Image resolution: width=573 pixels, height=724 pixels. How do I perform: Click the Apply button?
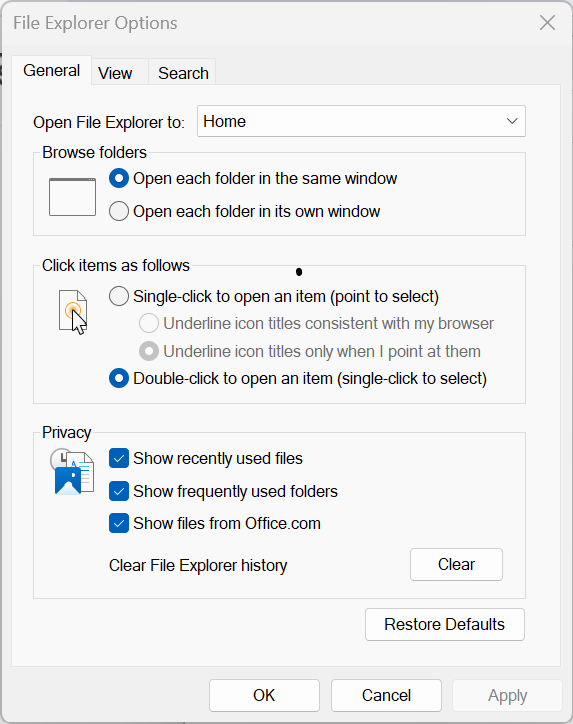tap(507, 695)
